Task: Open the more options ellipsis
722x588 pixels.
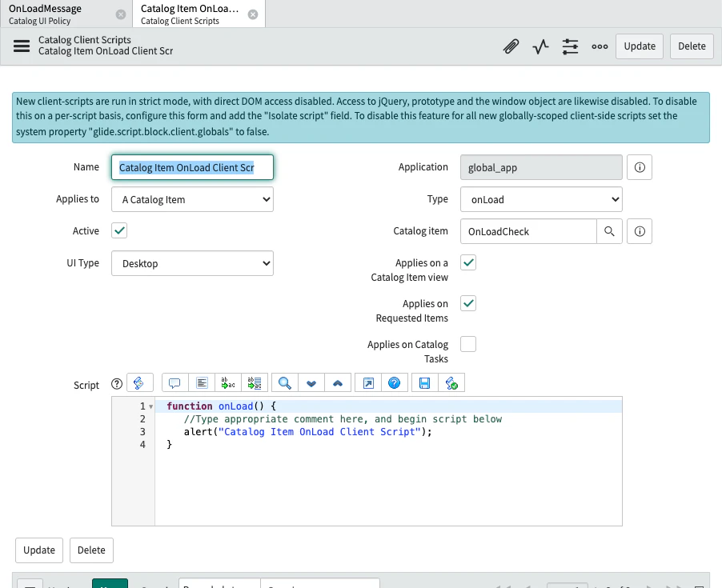Action: (x=600, y=46)
